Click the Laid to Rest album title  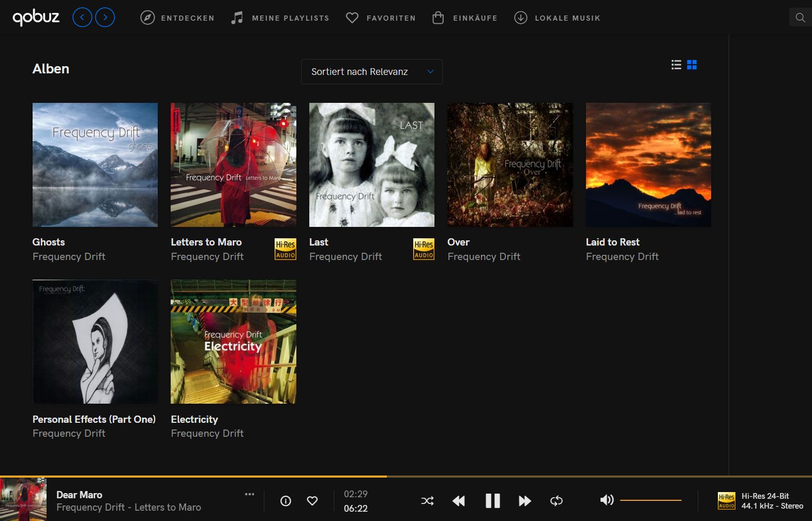coord(613,242)
